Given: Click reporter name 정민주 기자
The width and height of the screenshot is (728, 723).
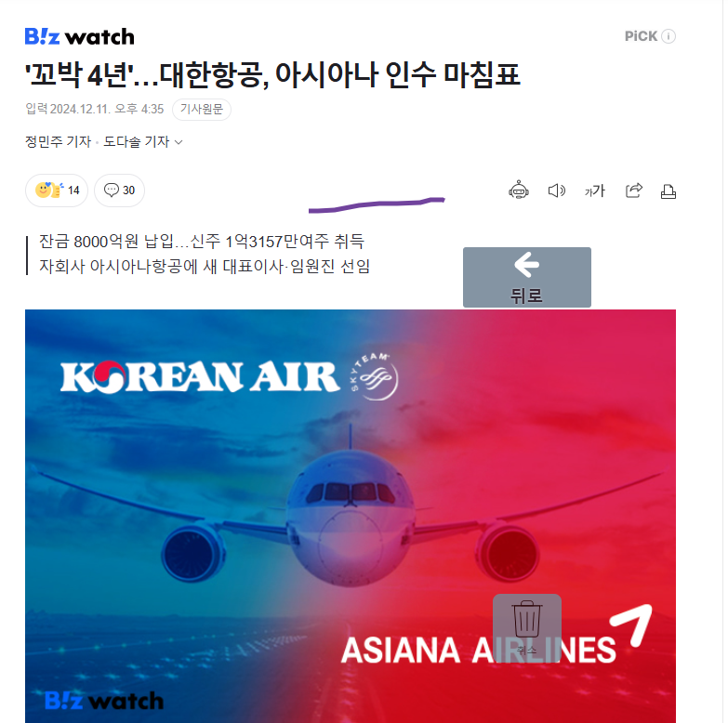Looking at the screenshot, I should point(58,141).
